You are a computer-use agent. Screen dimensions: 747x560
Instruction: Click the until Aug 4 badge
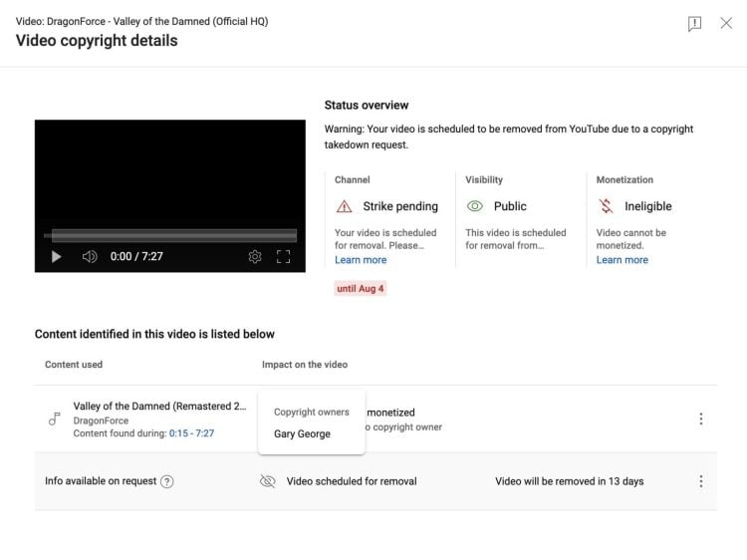(360, 289)
